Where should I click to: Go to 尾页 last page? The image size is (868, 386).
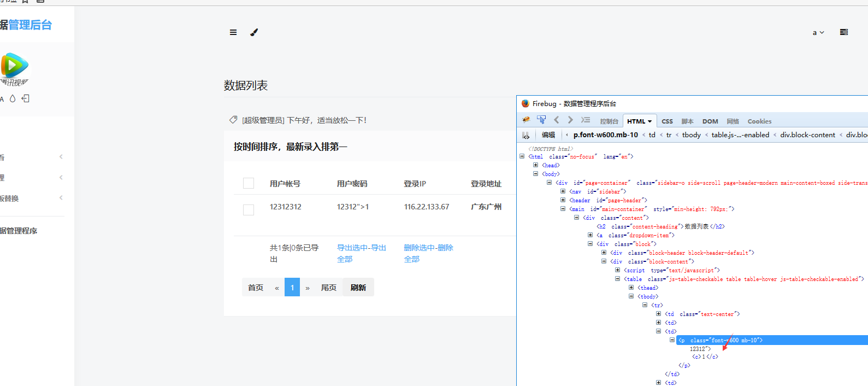(x=329, y=288)
